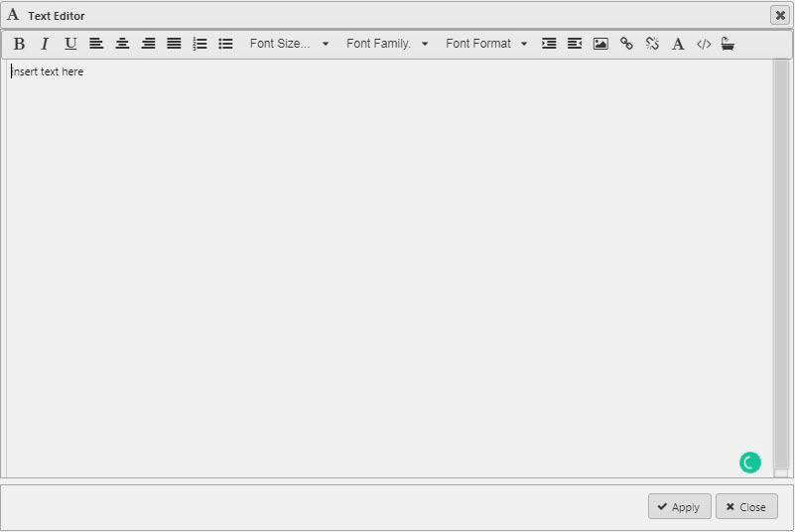Toggle italic text style
This screenshot has height=532, width=795.
45,44
